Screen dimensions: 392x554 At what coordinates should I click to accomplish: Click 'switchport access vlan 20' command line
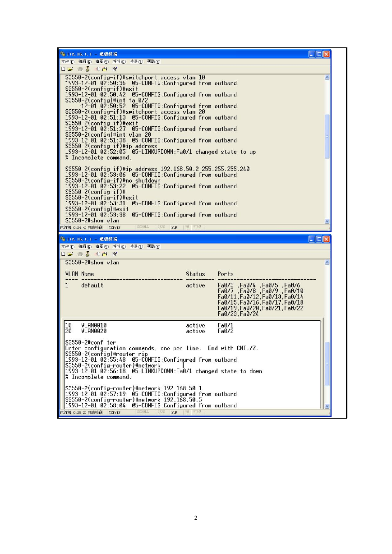[x=135, y=112]
